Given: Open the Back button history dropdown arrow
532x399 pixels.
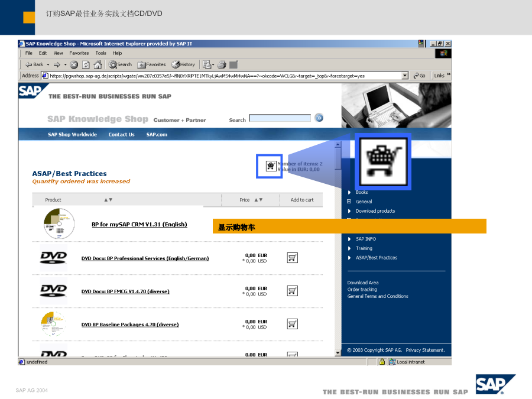Looking at the screenshot, I should [x=48, y=64].
